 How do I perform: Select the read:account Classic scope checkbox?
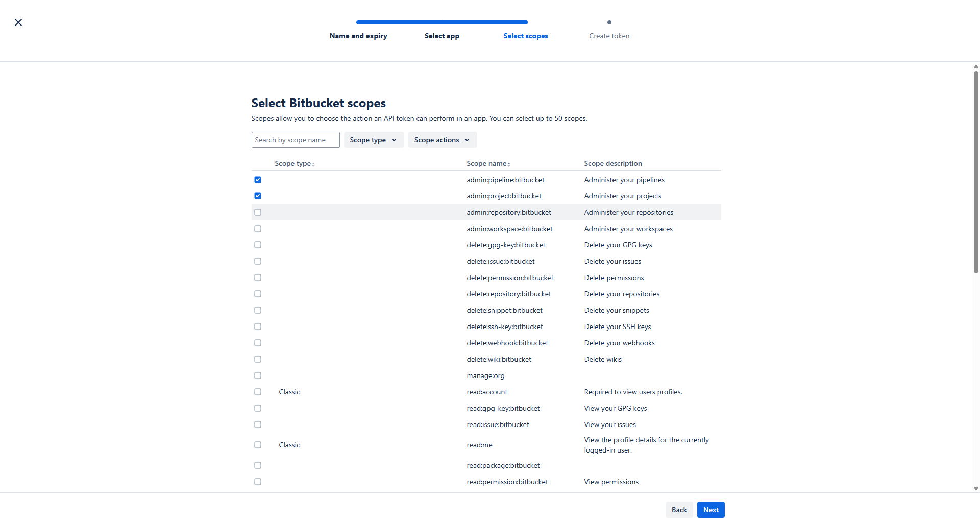(x=258, y=392)
